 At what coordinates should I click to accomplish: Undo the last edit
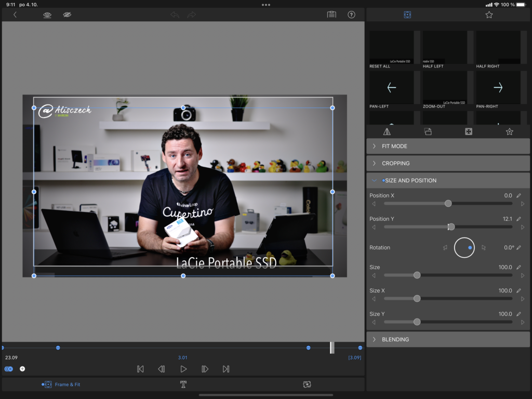pos(175,15)
